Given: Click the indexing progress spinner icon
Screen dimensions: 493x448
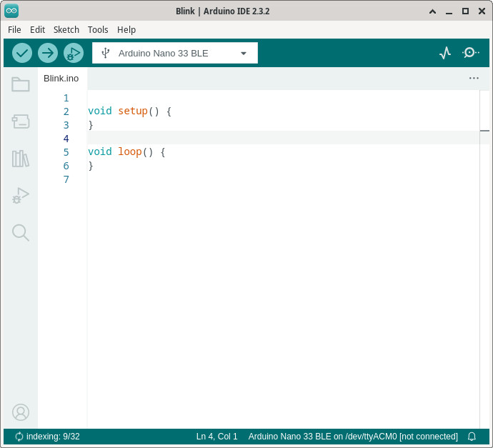Looking at the screenshot, I should (19, 437).
